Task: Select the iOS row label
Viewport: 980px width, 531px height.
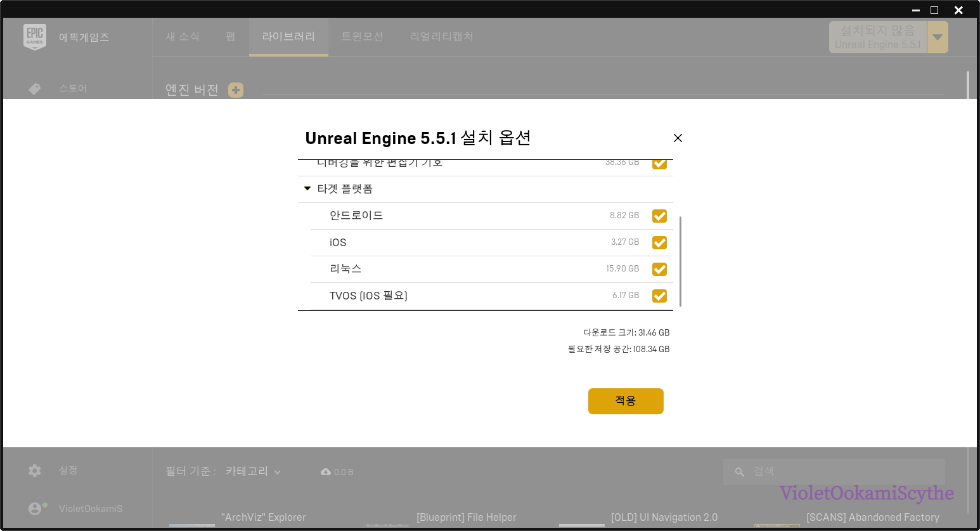Action: click(x=338, y=242)
